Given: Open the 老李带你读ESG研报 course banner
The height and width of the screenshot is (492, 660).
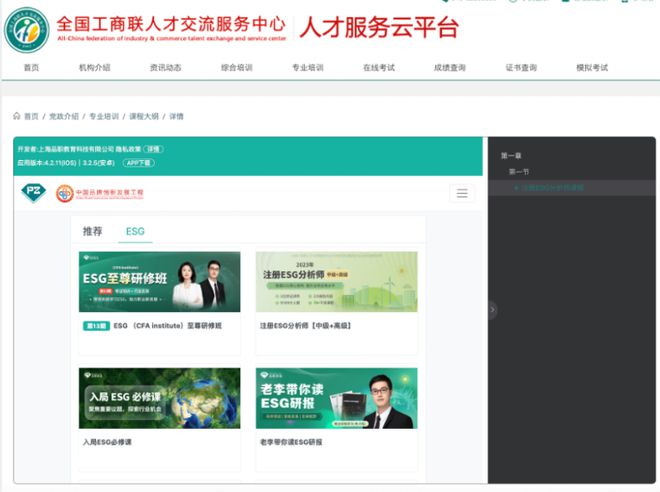Looking at the screenshot, I should pyautogui.click(x=337, y=398).
